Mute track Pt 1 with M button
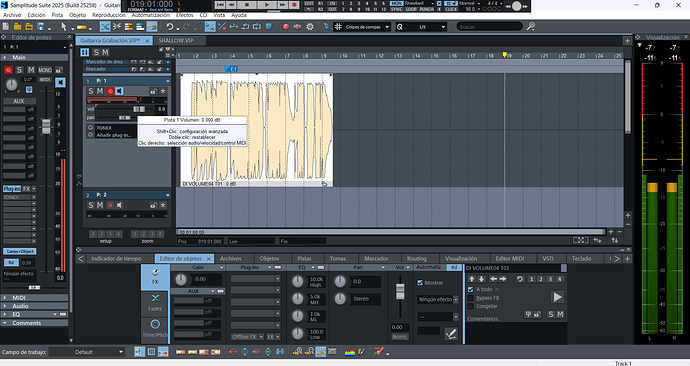The height and width of the screenshot is (366, 690). 100,91
